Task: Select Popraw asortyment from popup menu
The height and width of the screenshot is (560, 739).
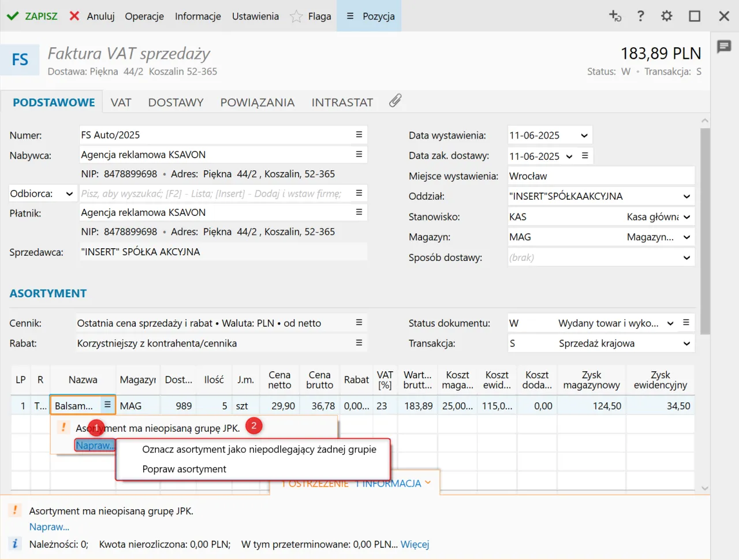Action: (184, 469)
